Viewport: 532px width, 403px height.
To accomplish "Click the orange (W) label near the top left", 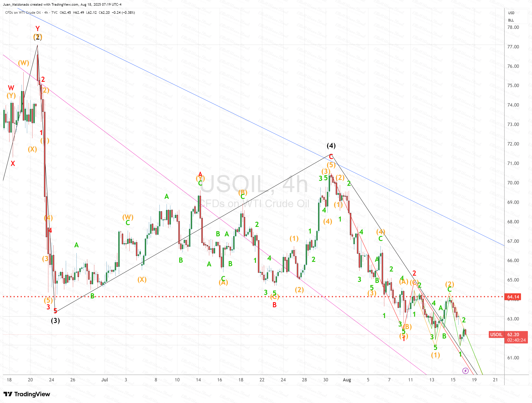I will point(24,63).
